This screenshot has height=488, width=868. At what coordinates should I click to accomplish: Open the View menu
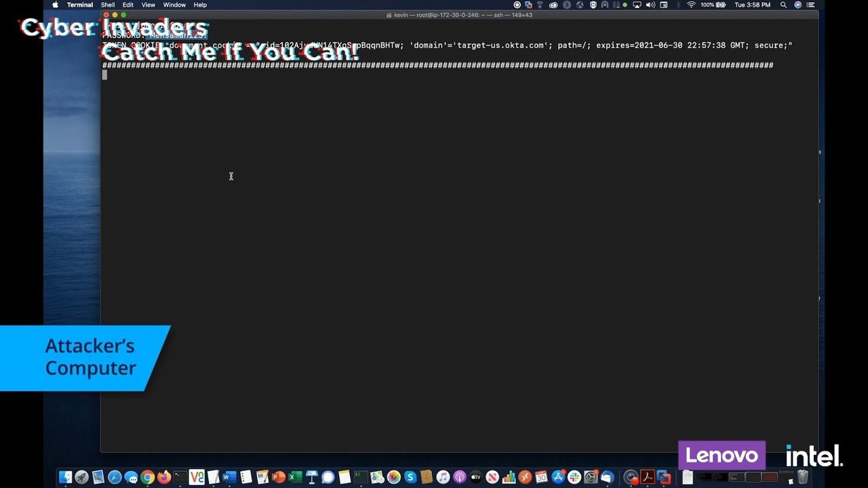pyautogui.click(x=148, y=5)
